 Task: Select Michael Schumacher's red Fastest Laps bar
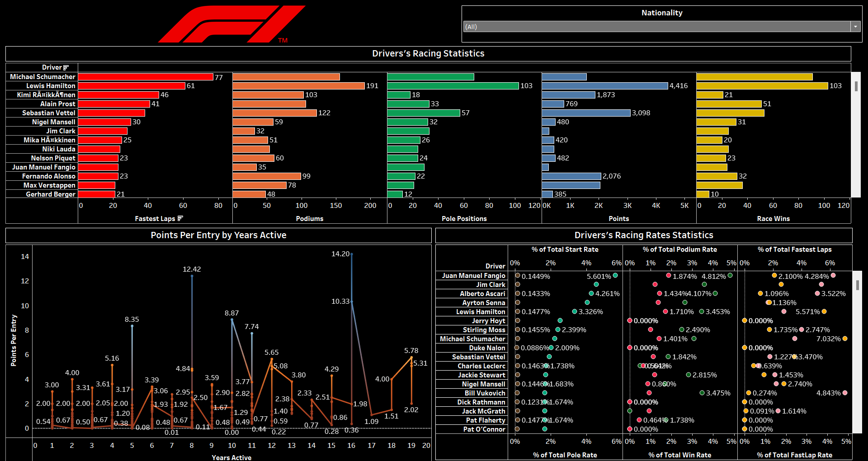(x=145, y=77)
